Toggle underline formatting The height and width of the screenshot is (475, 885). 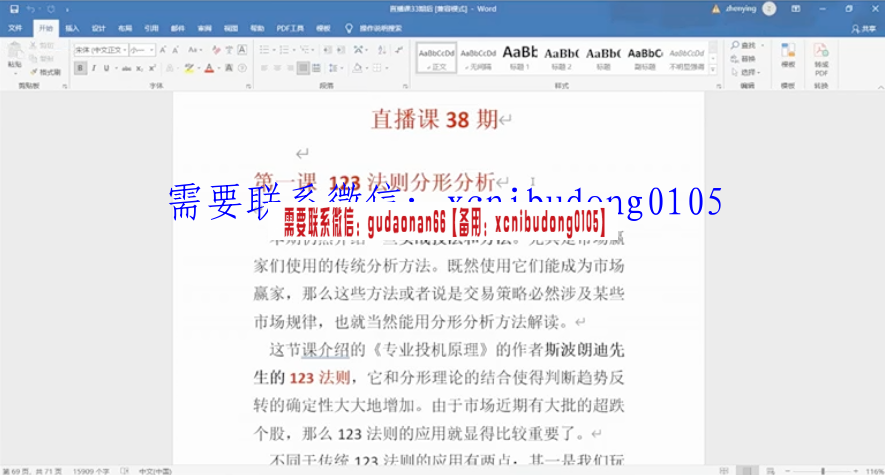[106, 68]
